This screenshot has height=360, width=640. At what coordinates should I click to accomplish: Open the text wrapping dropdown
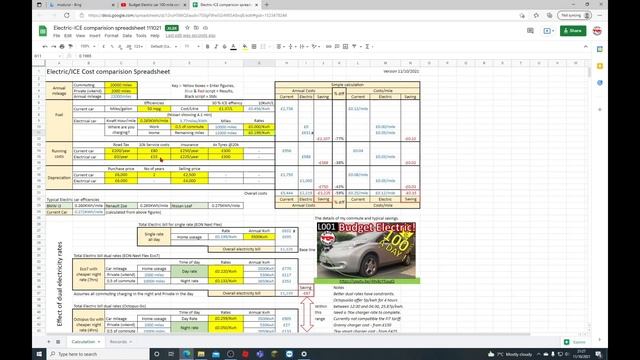pos(303,47)
